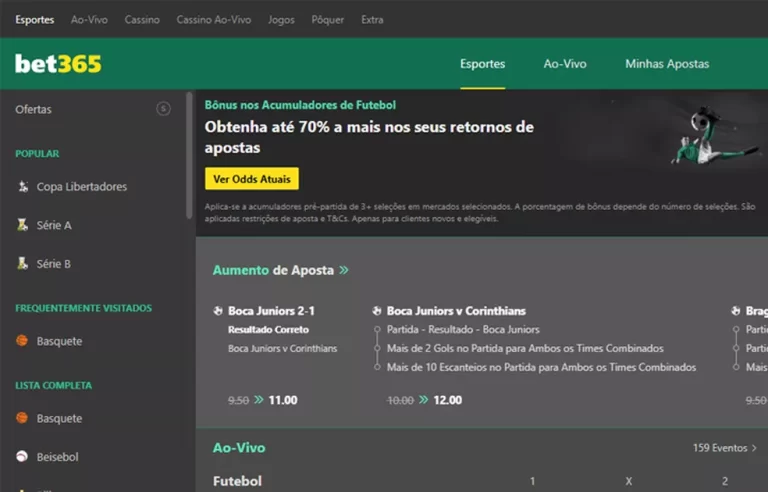Image resolution: width=768 pixels, height=492 pixels.
Task: Open the Copa Libertadores trophy icon
Action: click(x=23, y=186)
